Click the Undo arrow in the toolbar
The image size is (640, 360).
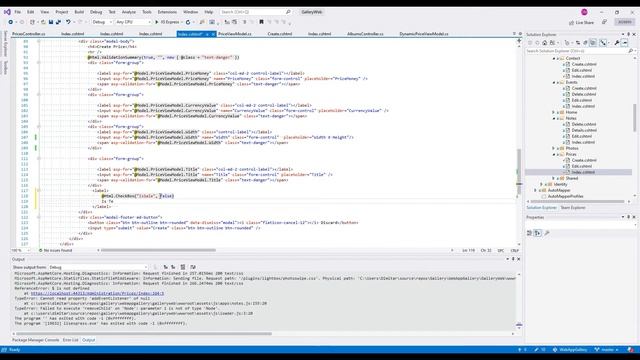click(68, 22)
